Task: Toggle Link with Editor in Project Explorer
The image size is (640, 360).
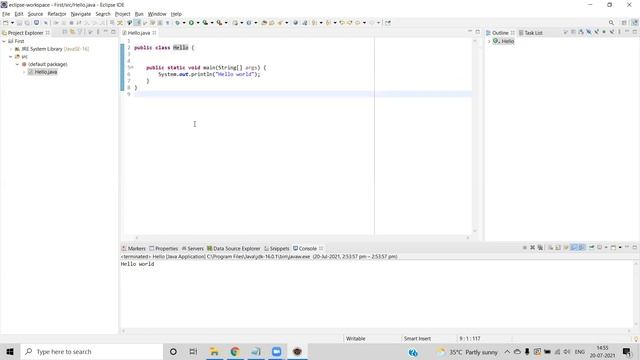Action: tap(72, 32)
